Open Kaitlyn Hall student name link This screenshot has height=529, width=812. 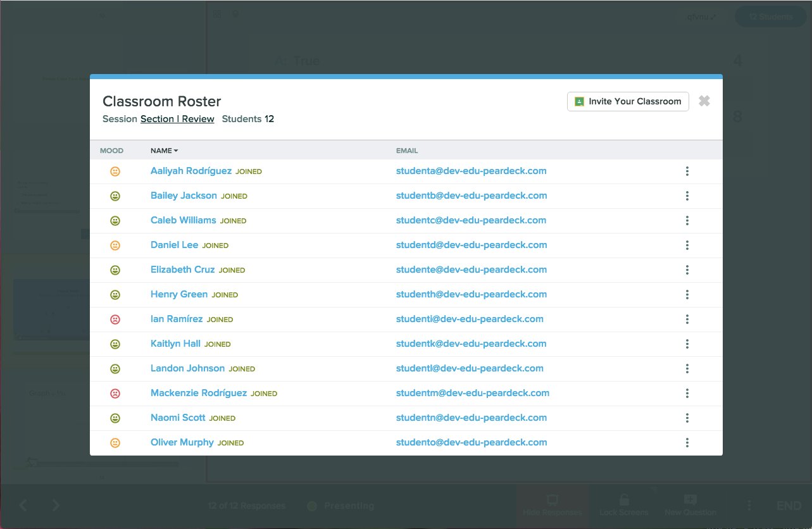pyautogui.click(x=175, y=344)
